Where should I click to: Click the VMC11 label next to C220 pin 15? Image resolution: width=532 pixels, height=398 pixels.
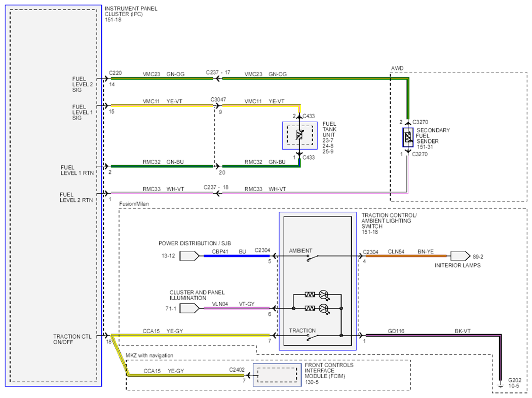[151, 101]
